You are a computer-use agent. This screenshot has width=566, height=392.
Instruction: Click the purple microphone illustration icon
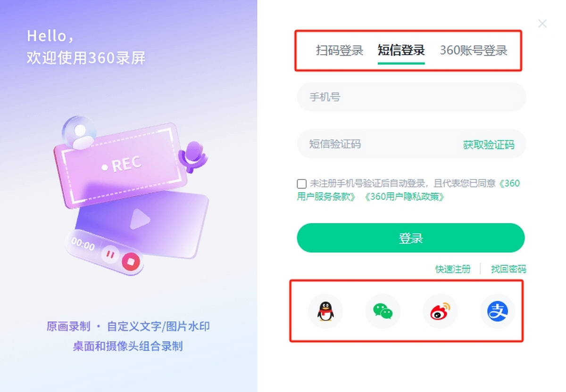192,155
